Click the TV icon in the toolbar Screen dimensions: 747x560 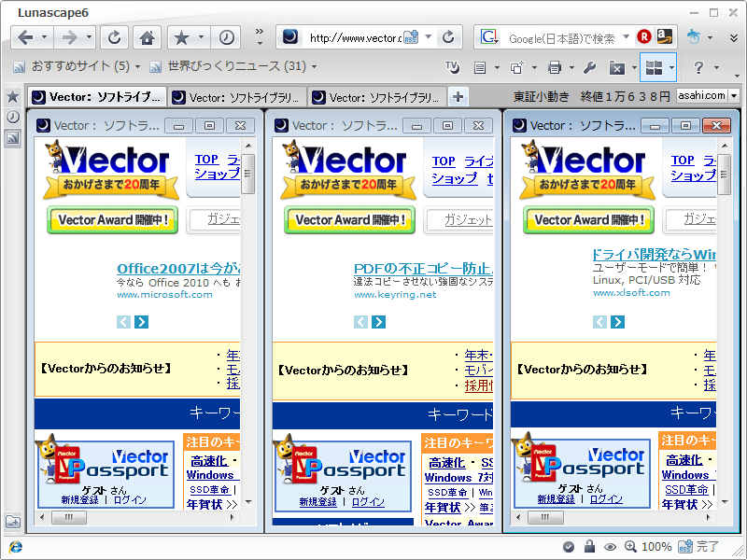(452, 67)
